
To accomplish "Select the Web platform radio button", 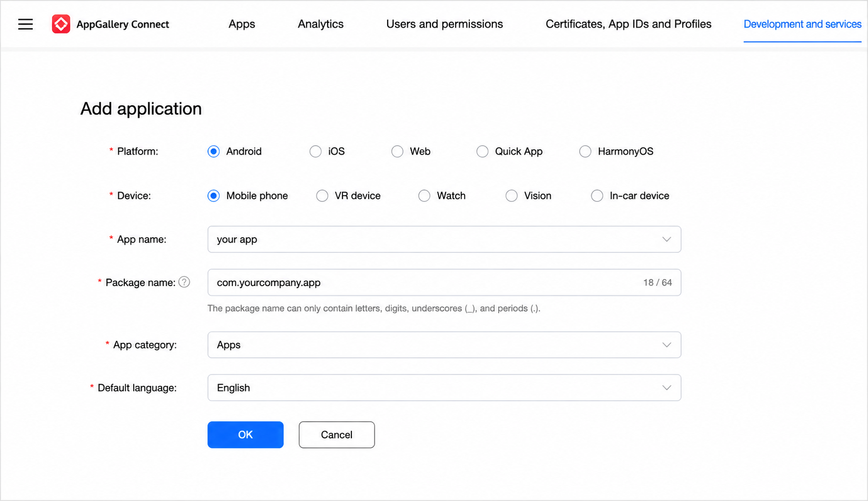I will point(397,151).
